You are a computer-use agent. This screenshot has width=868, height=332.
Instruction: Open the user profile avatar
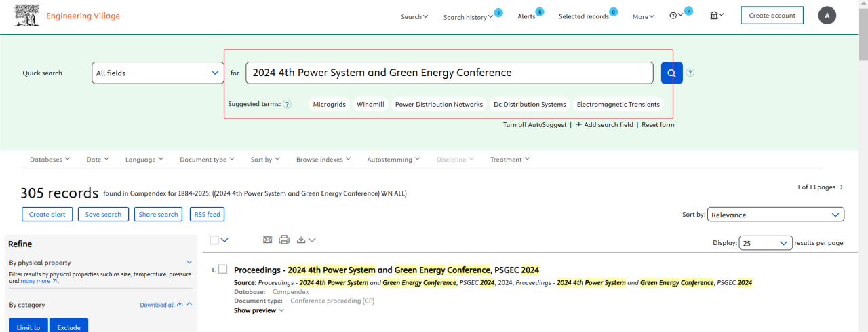click(x=827, y=16)
